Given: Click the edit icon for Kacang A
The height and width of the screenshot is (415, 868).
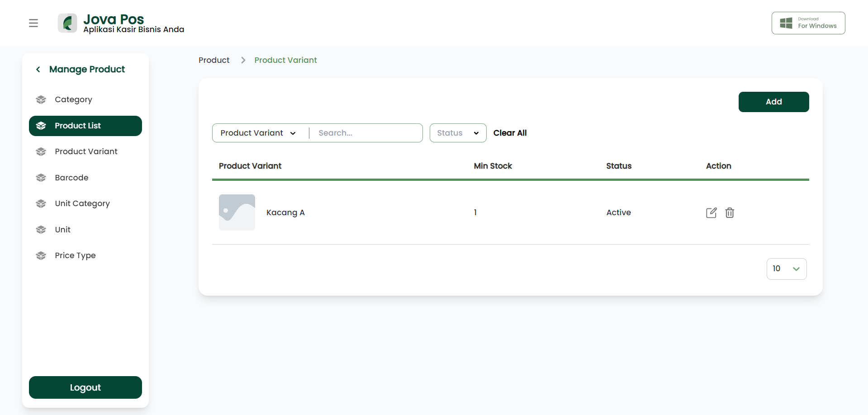Looking at the screenshot, I should tap(711, 212).
